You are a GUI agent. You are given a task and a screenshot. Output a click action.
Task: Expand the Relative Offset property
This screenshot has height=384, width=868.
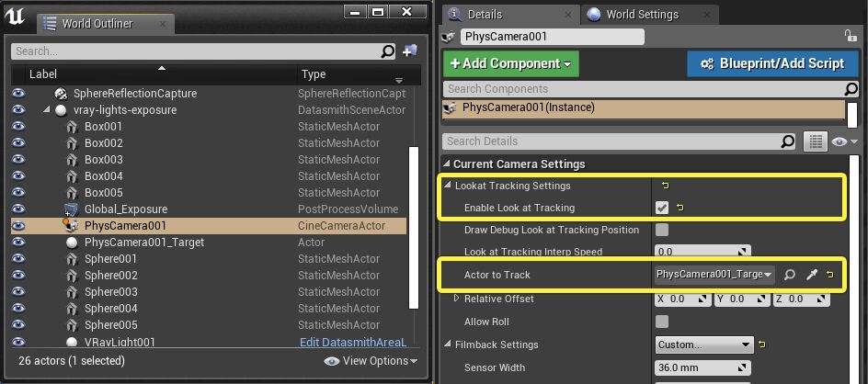point(457,299)
